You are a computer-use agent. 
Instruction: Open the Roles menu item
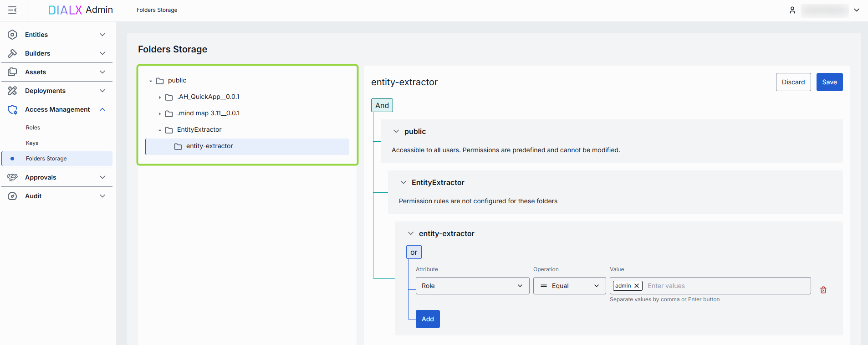point(33,128)
